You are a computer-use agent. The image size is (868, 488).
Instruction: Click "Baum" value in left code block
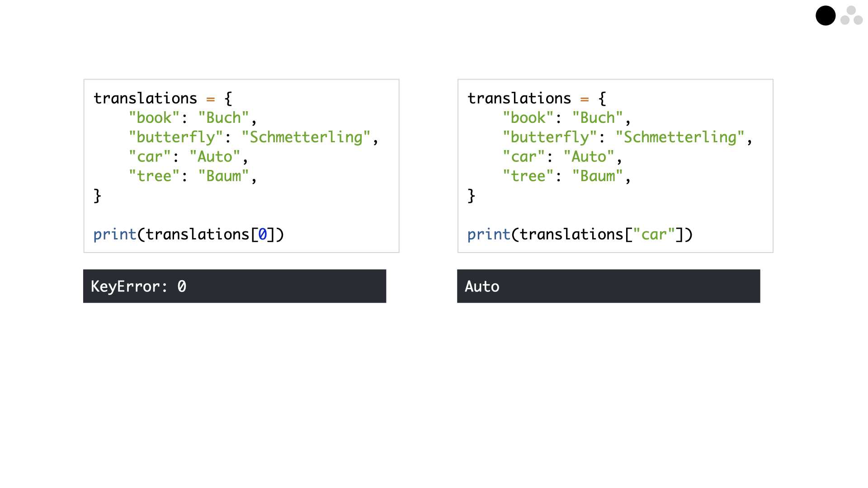click(223, 176)
